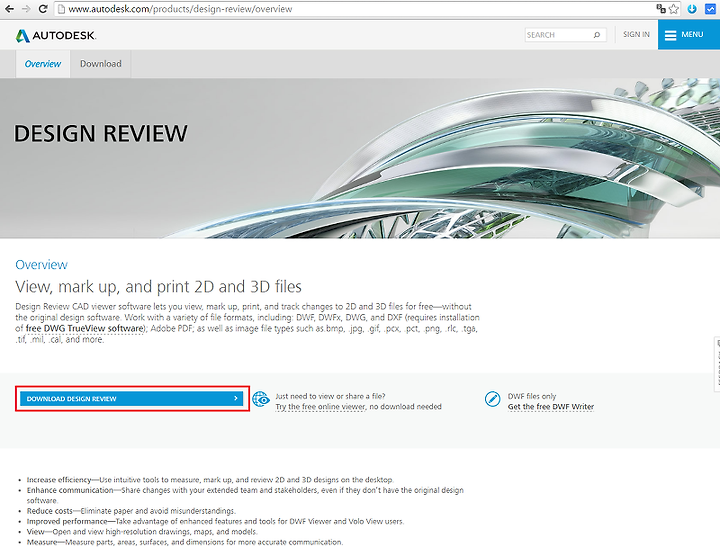Screen dimensions: 720x547
Task: Click the blue download extension icon
Action: [x=692, y=9]
